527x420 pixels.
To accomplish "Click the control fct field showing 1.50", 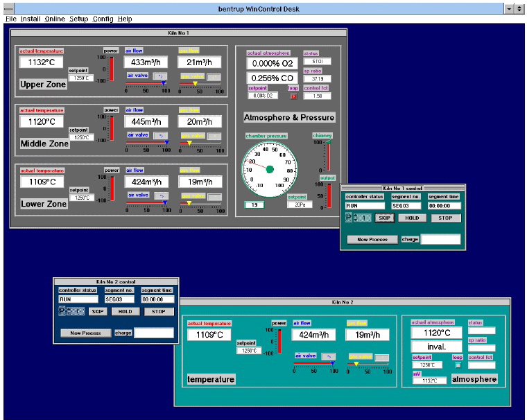I will [x=318, y=96].
